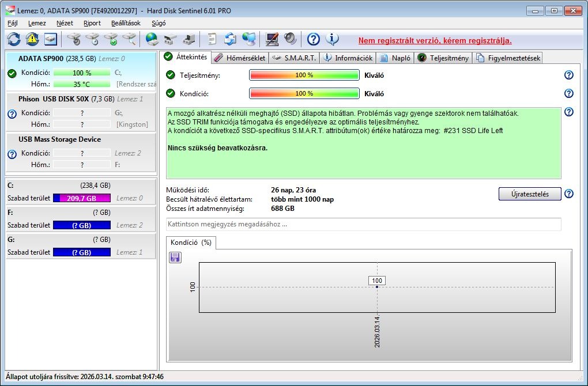
Task: Click the disk with green checkmark icon
Action: (x=111, y=39)
